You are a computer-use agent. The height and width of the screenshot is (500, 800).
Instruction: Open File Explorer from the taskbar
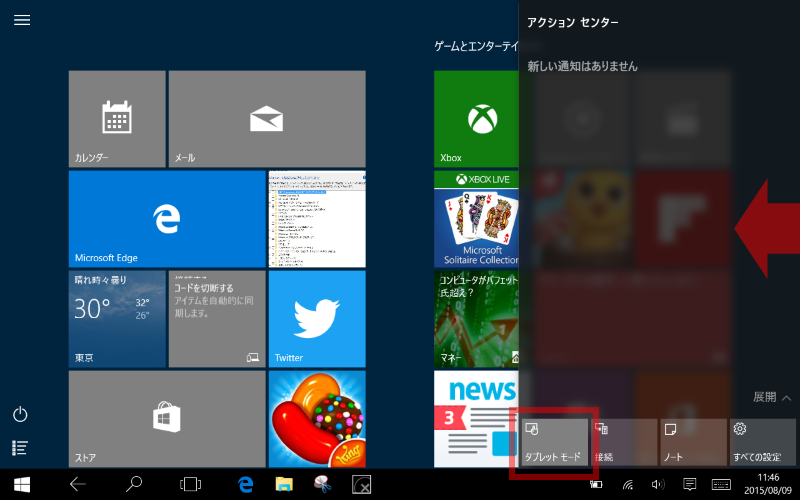pyautogui.click(x=284, y=484)
